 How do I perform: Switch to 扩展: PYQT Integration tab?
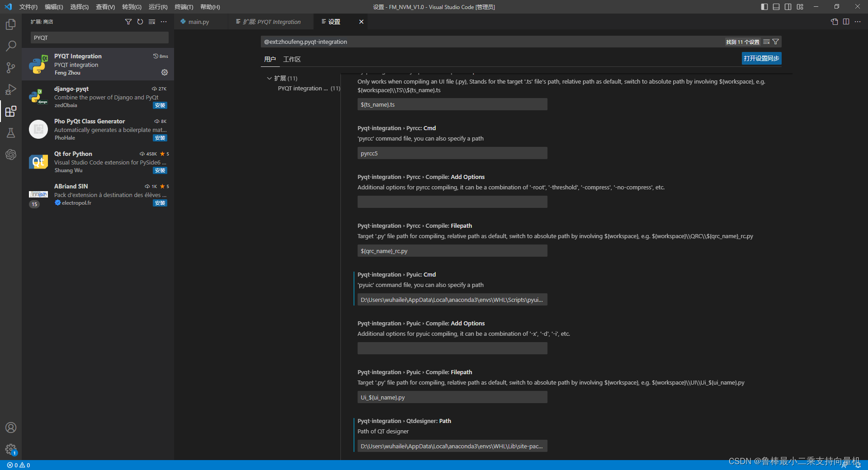[x=272, y=22]
